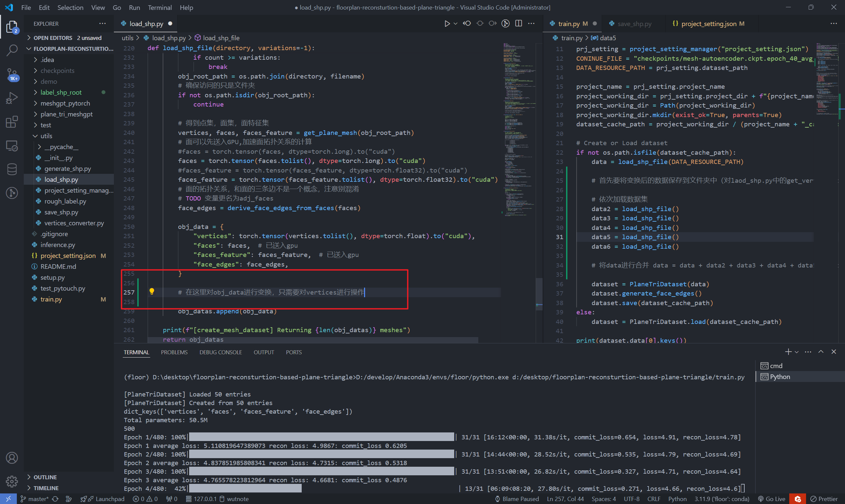This screenshot has width=845, height=504.
Task: Change Python language mode in status bar
Action: 677,499
